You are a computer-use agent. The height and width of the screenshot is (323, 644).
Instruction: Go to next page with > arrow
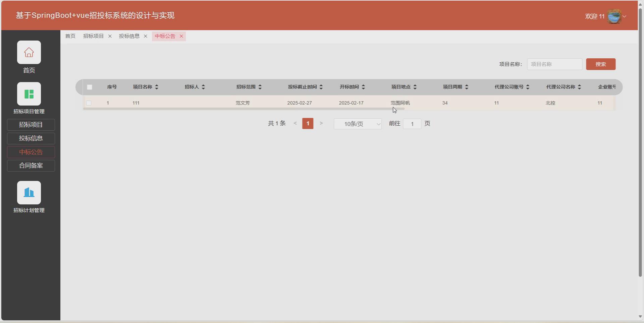[321, 123]
